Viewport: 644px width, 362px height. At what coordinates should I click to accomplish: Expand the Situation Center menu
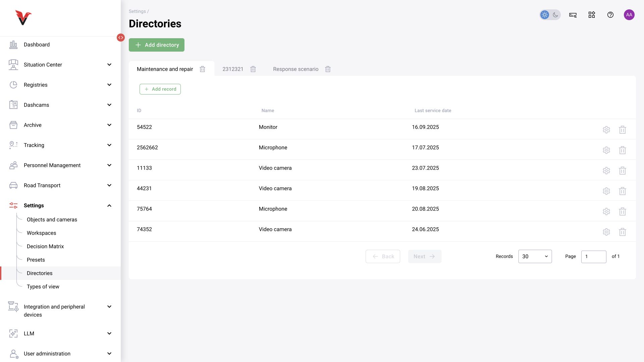coord(60,65)
